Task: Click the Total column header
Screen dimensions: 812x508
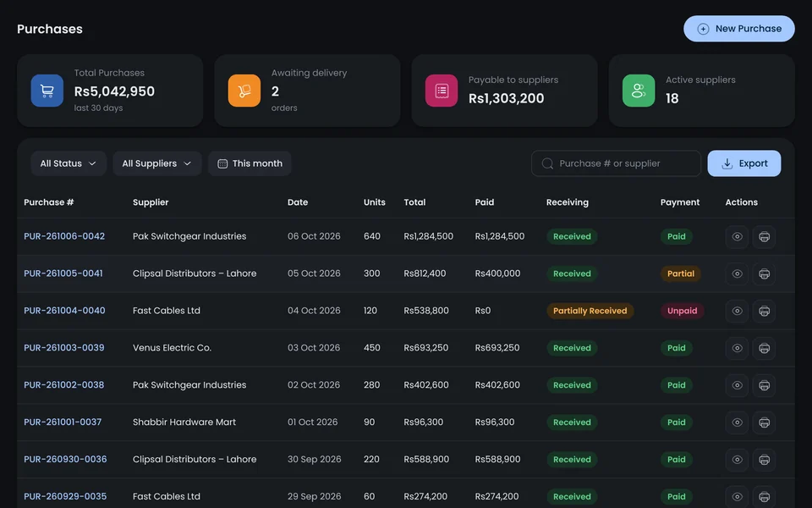Action: (x=414, y=202)
